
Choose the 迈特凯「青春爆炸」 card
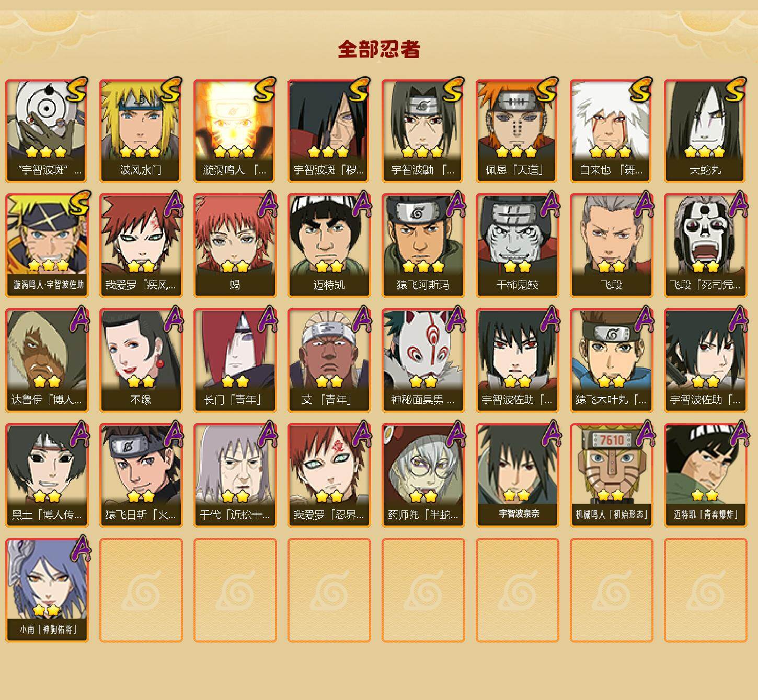[705, 475]
